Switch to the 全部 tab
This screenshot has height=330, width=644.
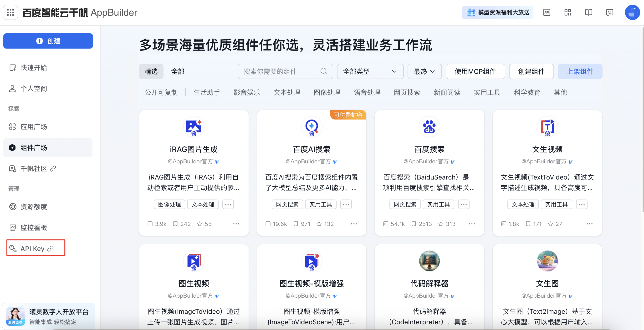178,71
